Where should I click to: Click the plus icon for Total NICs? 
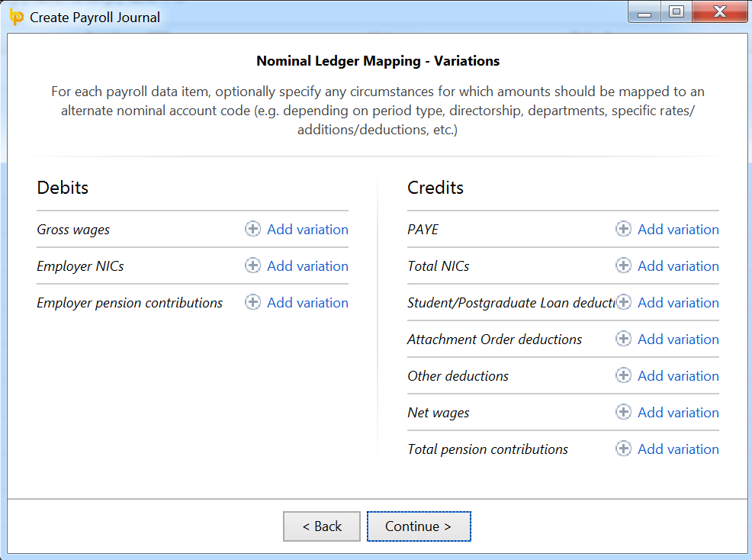pos(623,266)
